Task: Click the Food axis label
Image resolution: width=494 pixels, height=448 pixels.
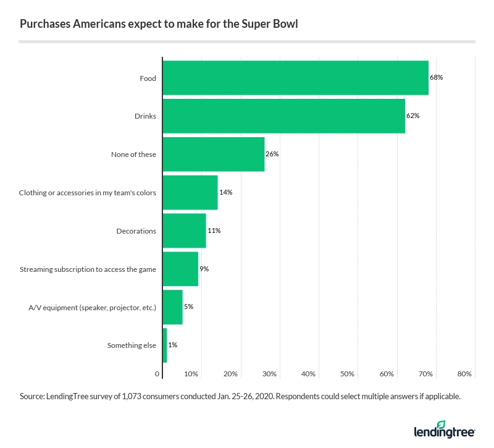Action: click(x=148, y=78)
